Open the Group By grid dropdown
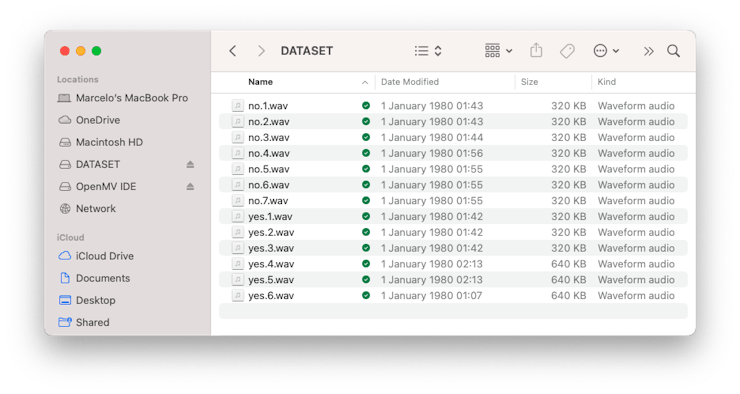Screen dimensions: 740x394 coord(498,50)
